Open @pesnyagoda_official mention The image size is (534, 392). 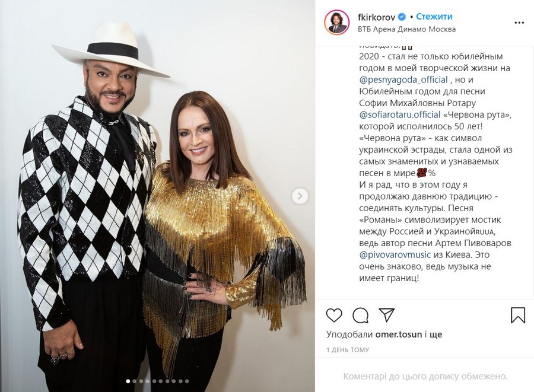(x=403, y=79)
